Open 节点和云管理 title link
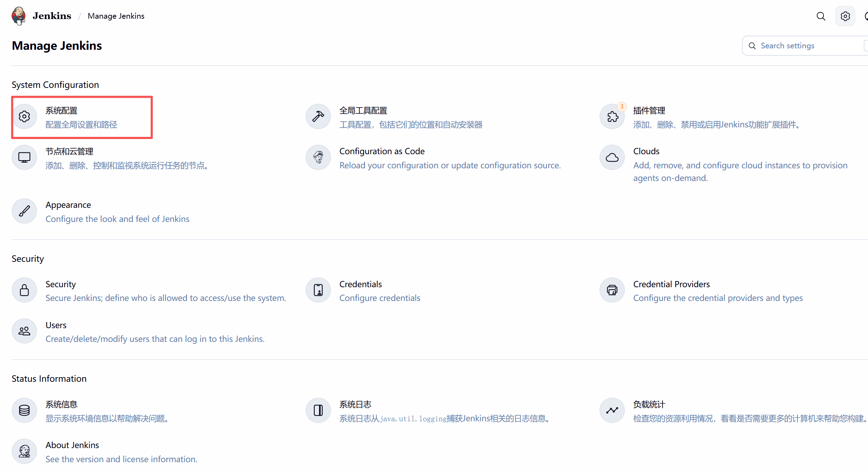The image size is (868, 471). click(70, 151)
